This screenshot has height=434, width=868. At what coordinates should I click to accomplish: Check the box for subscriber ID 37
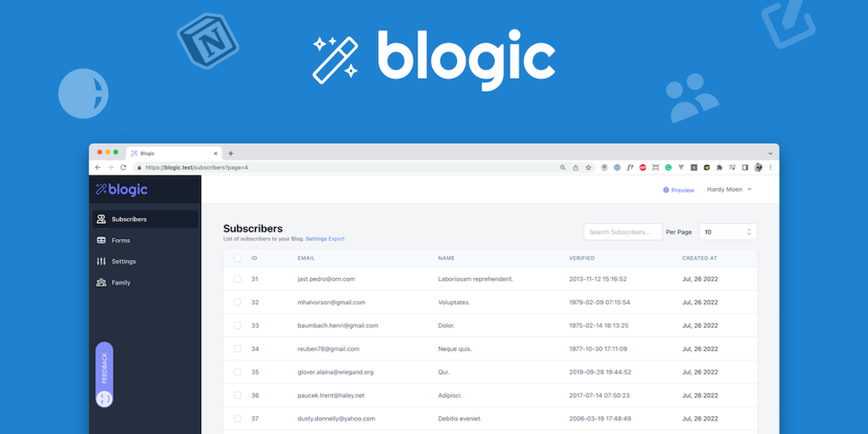click(x=237, y=419)
